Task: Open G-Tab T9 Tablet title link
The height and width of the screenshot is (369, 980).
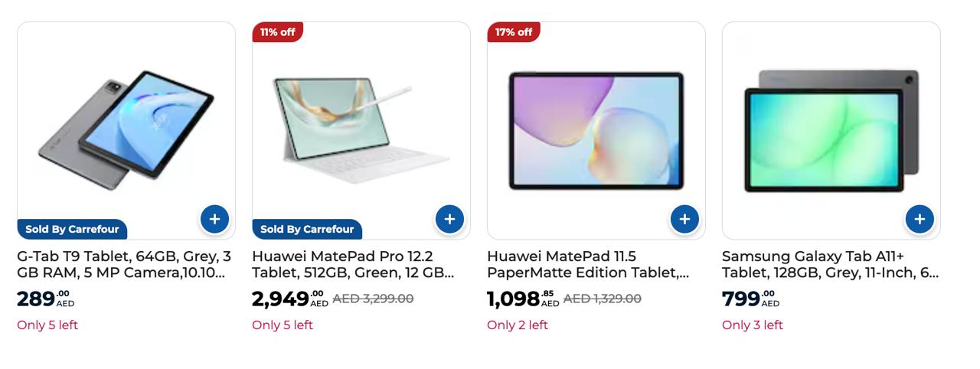Action: tap(124, 264)
